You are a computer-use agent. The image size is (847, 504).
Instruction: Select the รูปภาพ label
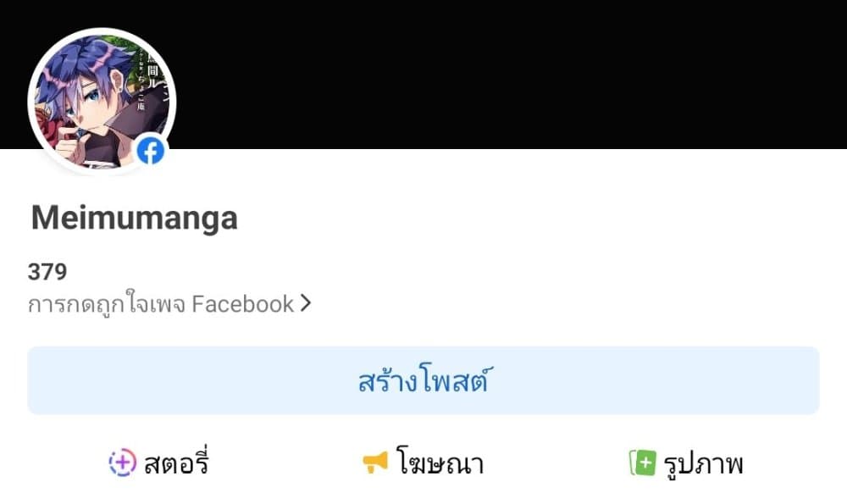point(703,463)
